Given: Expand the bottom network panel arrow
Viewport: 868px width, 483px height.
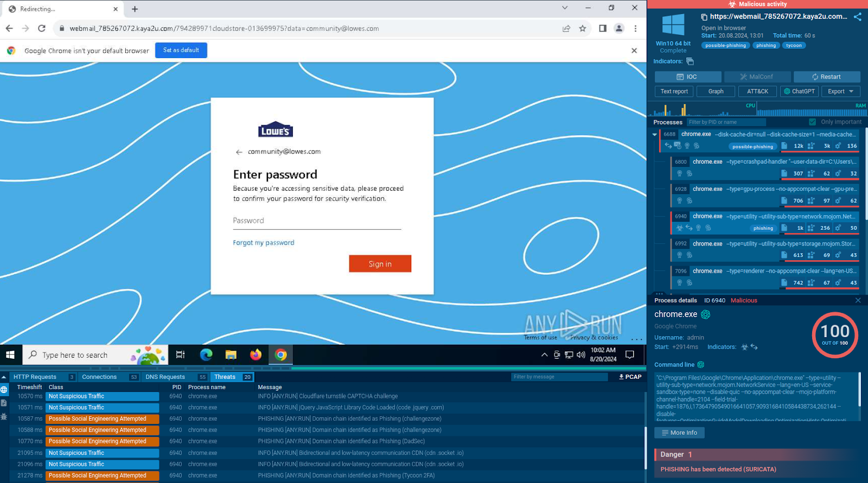Looking at the screenshot, I should [4, 377].
